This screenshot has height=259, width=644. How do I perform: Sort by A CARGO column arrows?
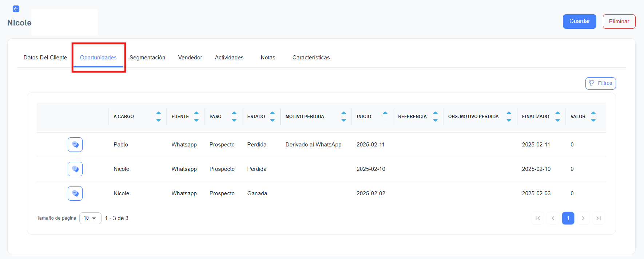[x=158, y=117]
